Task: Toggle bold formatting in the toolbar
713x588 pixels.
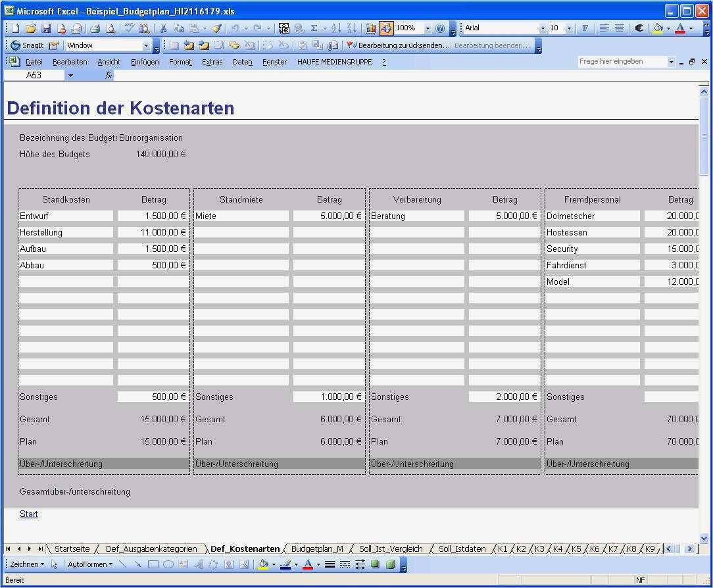Action: tap(585, 28)
